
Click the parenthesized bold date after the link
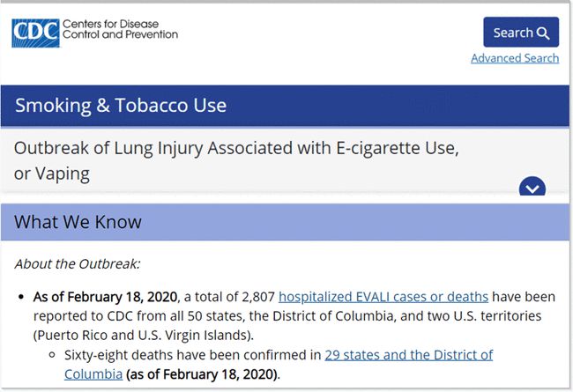point(202,374)
